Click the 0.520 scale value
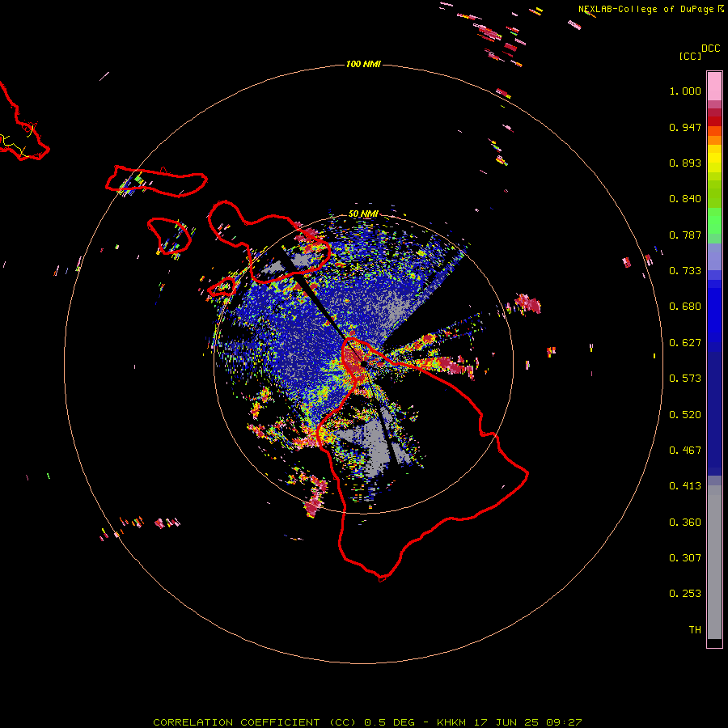Screen dimensions: 728x728 point(685,415)
